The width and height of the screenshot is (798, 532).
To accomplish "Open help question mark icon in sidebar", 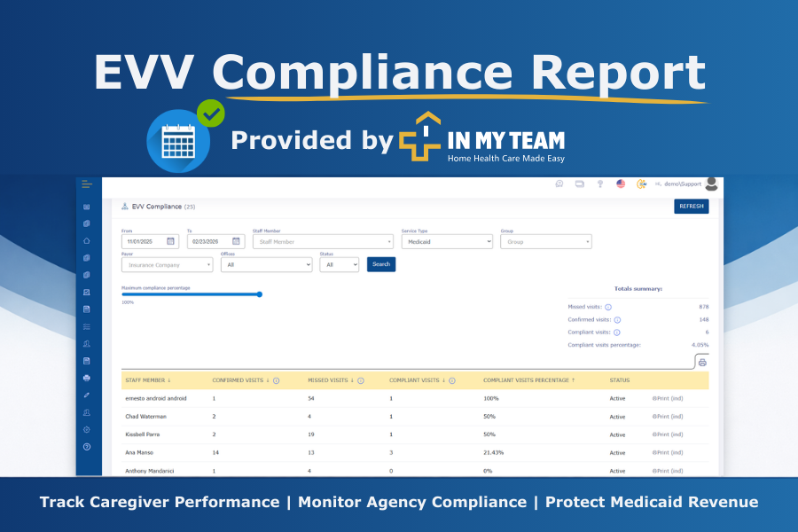I will point(86,446).
